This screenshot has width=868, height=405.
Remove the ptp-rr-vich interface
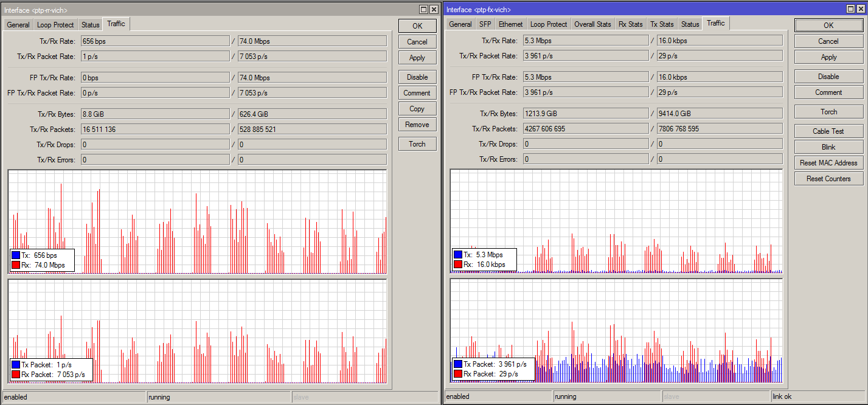pyautogui.click(x=417, y=125)
